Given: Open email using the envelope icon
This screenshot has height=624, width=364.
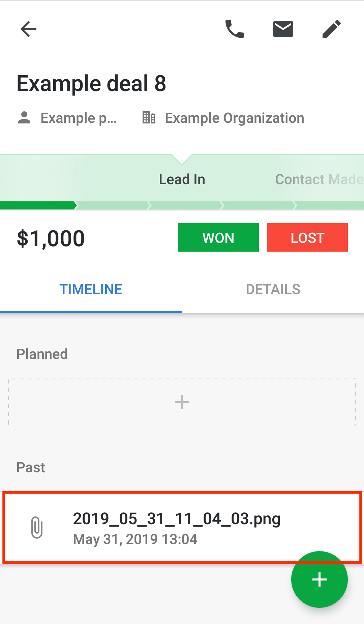Looking at the screenshot, I should [283, 29].
